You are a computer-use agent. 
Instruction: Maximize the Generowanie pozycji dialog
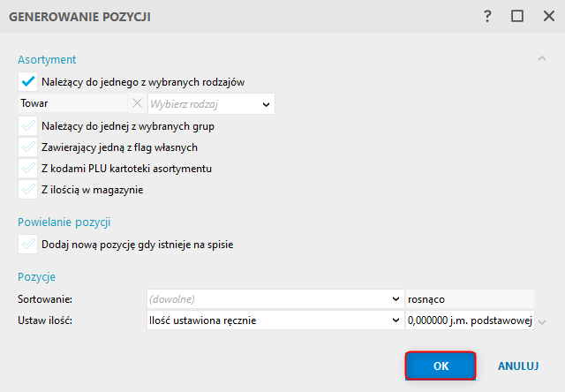click(517, 16)
